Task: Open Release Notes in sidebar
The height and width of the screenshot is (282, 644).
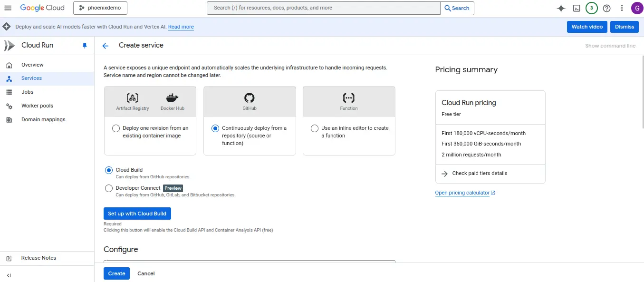Action: point(47,258)
